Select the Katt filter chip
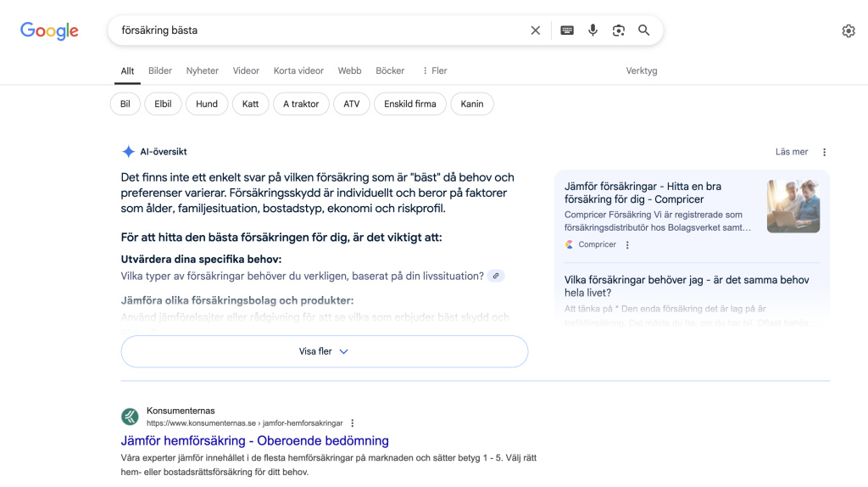The width and height of the screenshot is (868, 487). click(250, 104)
